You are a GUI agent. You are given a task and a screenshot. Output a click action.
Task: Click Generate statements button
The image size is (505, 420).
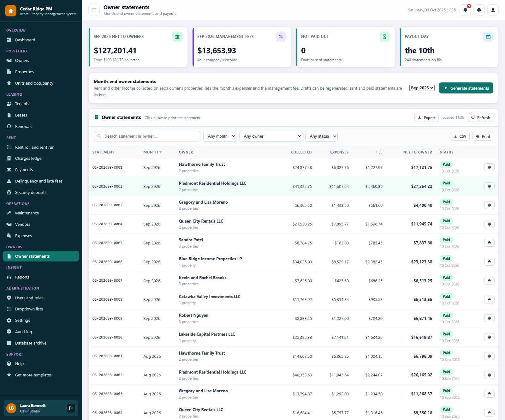pos(466,88)
